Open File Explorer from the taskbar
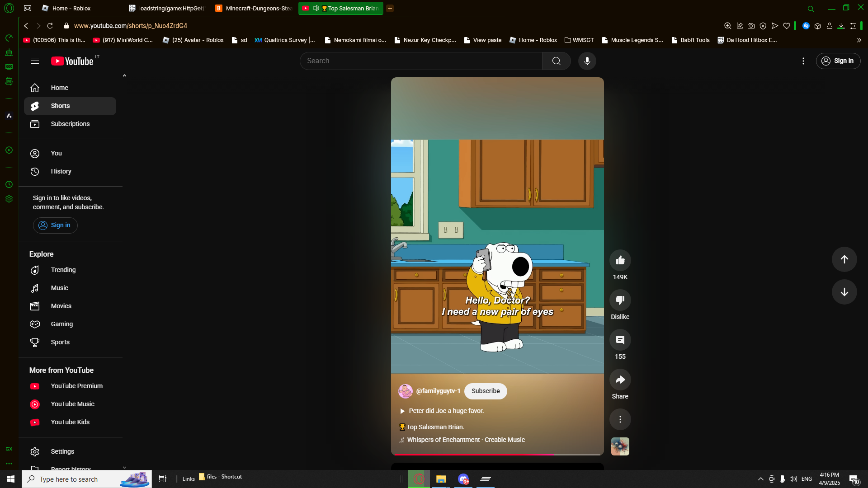Viewport: 868px width, 488px height. 441,479
